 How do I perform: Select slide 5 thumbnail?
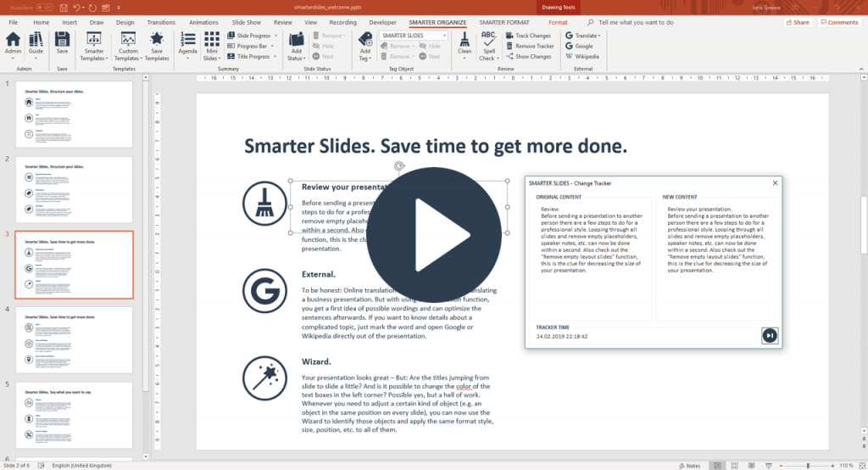click(75, 415)
